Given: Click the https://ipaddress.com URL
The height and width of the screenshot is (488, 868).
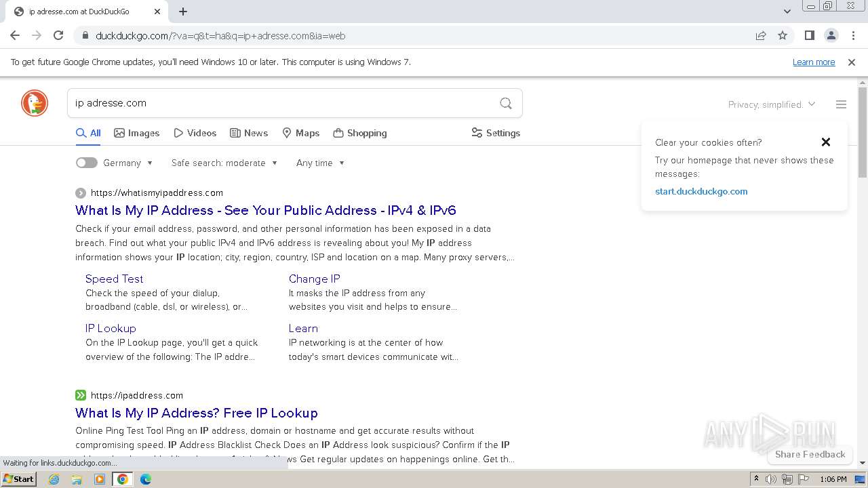Looking at the screenshot, I should pyautogui.click(x=137, y=395).
